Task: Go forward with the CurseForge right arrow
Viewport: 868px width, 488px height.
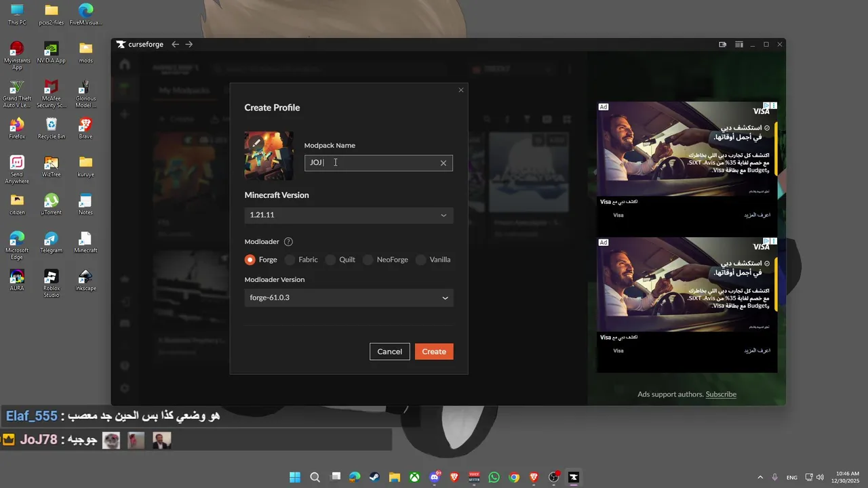Action: (x=189, y=44)
